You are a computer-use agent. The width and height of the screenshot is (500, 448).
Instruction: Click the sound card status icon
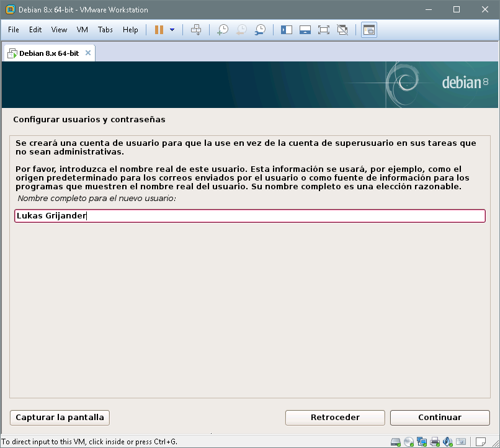point(448,442)
